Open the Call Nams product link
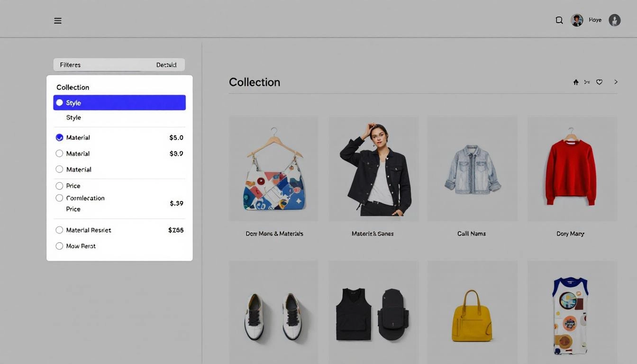This screenshot has height=364, width=637. pyautogui.click(x=472, y=233)
